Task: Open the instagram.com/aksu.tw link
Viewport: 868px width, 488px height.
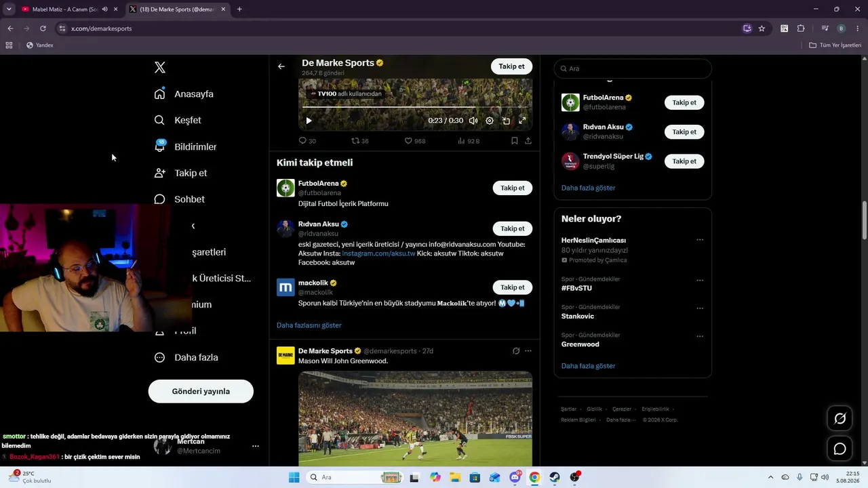Action: [x=378, y=253]
